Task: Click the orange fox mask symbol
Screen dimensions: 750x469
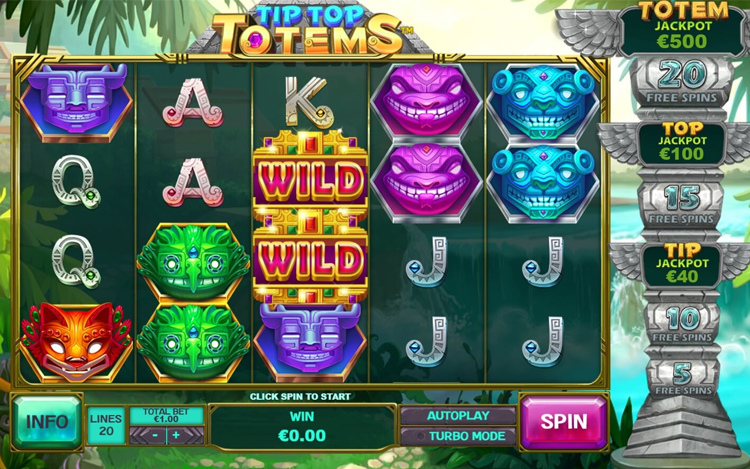Action: 77,341
